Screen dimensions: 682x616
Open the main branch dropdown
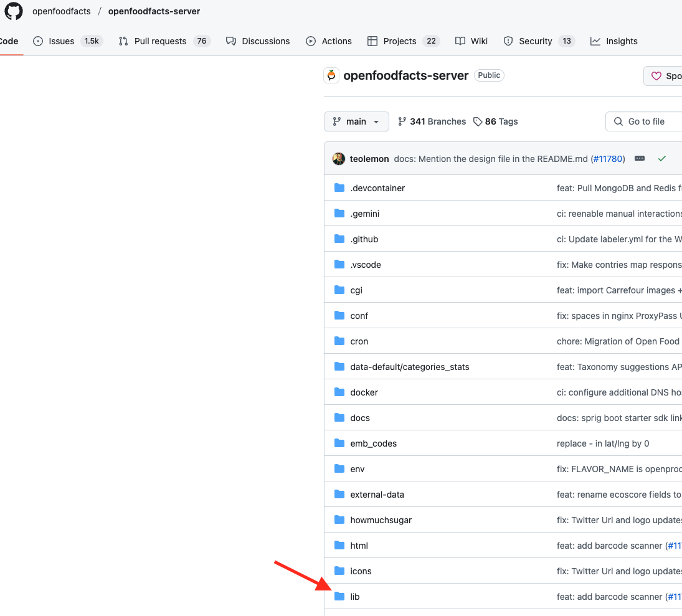(356, 121)
